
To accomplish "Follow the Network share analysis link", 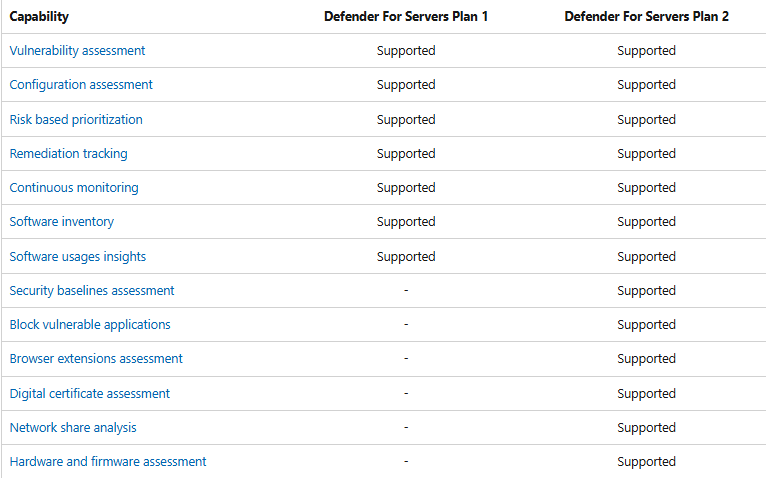I will point(73,428).
